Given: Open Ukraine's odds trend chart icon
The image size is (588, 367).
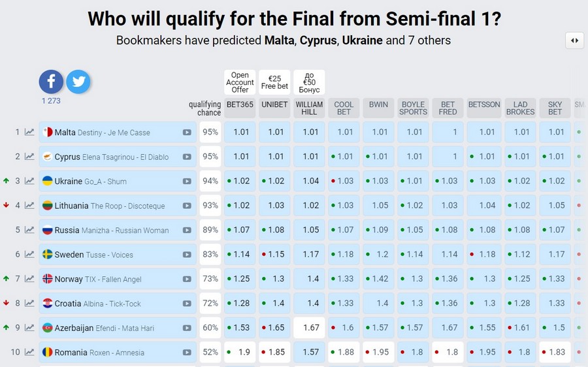Looking at the screenshot, I should click(29, 181).
